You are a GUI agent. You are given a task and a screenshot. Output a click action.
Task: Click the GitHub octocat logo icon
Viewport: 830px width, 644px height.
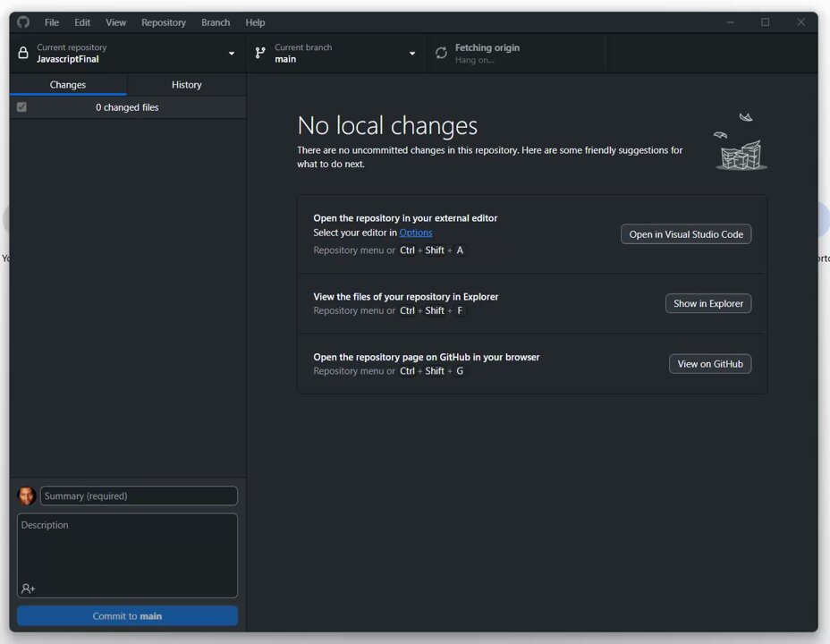point(22,22)
